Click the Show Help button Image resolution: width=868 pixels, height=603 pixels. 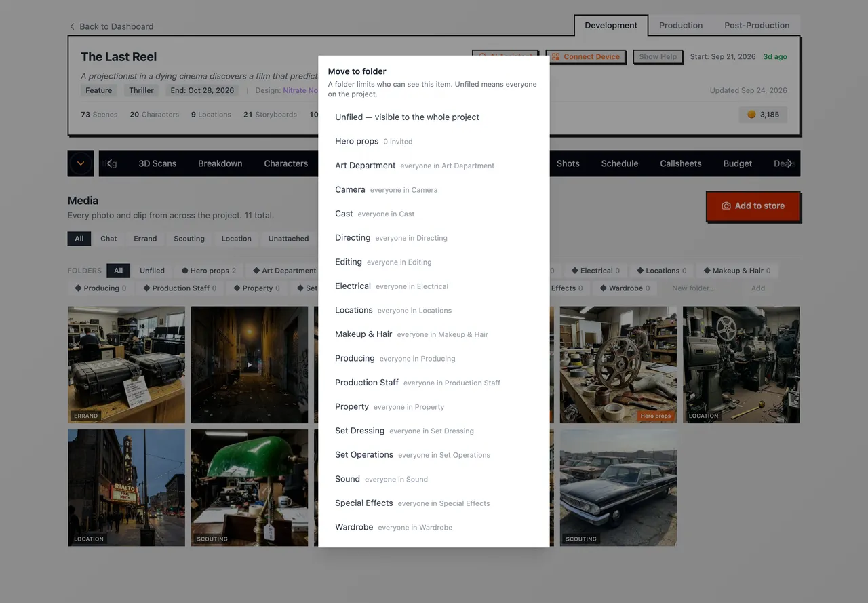click(658, 57)
